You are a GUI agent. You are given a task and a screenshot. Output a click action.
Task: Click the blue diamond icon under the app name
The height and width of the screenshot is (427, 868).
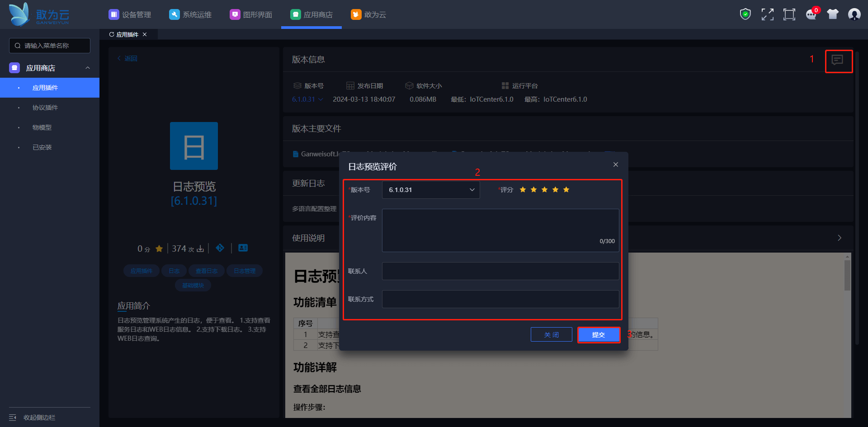click(x=220, y=248)
